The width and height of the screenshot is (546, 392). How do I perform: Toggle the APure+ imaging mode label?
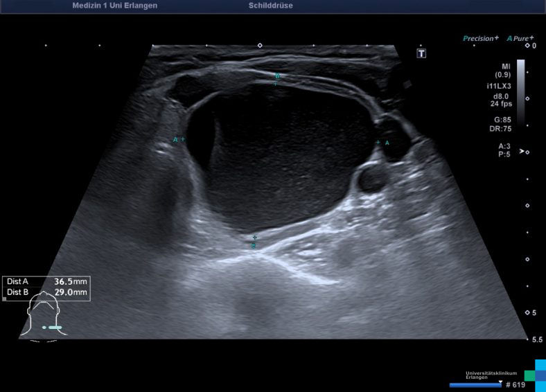coord(520,39)
